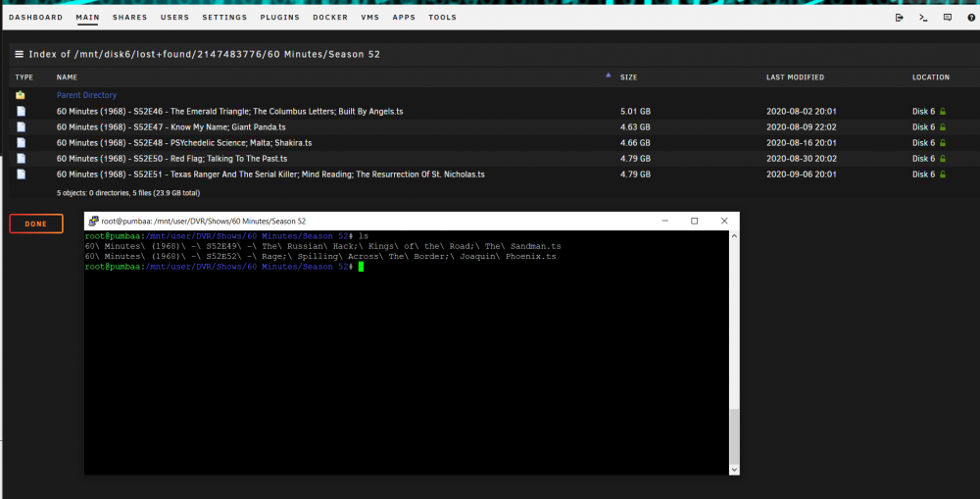980x499 pixels.
Task: Open the Dashboard menu item
Action: 35,18
